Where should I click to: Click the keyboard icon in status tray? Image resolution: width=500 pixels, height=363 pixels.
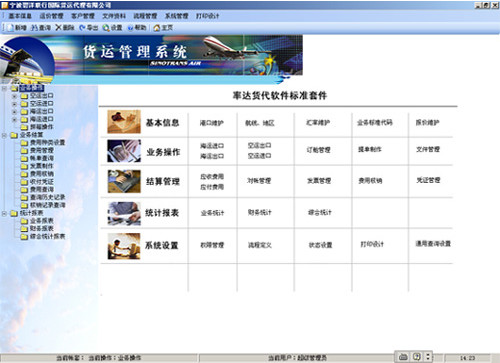pyautogui.click(x=403, y=357)
